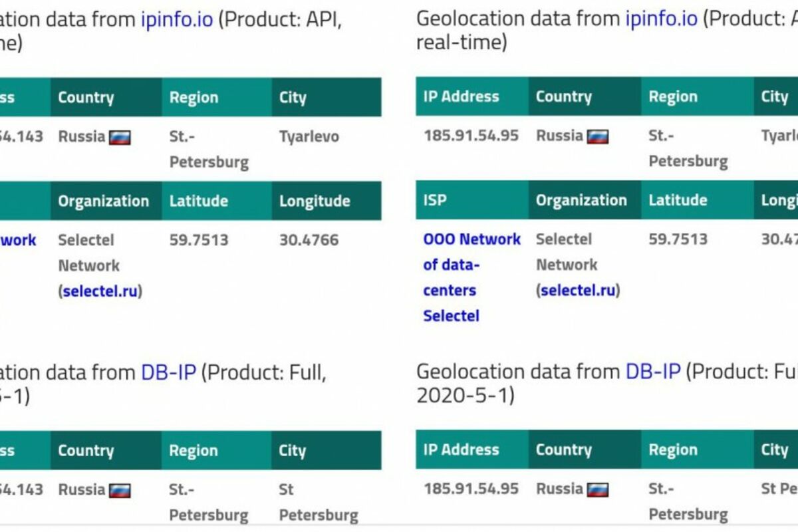The height and width of the screenshot is (532, 798).
Task: Visit selectel.ru link in the left table
Action: point(100,291)
